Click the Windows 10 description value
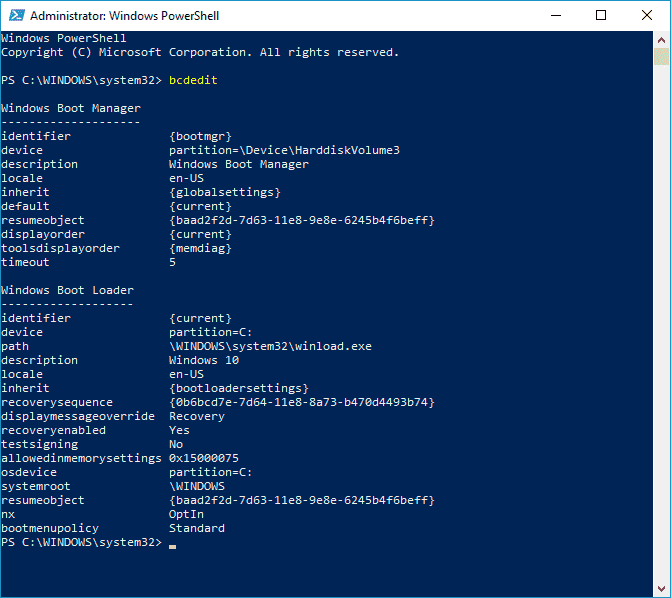 pos(204,360)
